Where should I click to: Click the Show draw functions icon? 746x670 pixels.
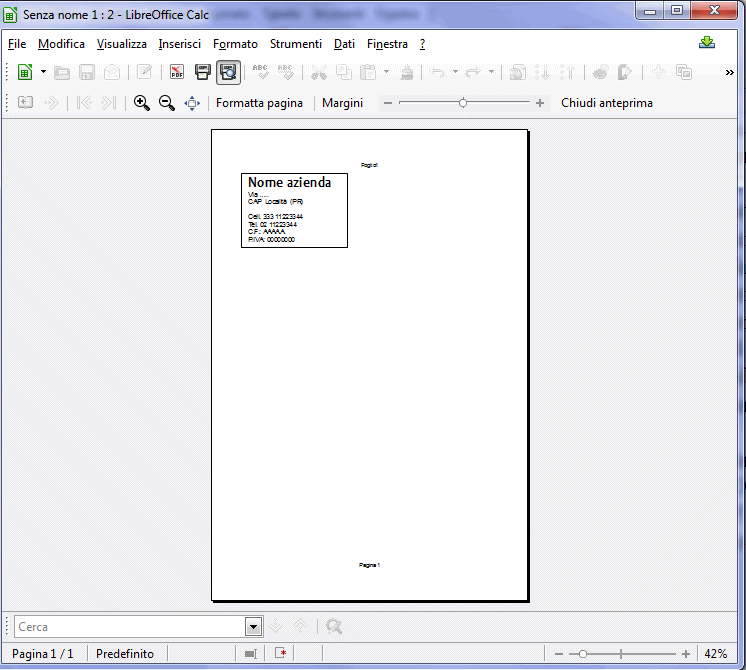click(625, 72)
